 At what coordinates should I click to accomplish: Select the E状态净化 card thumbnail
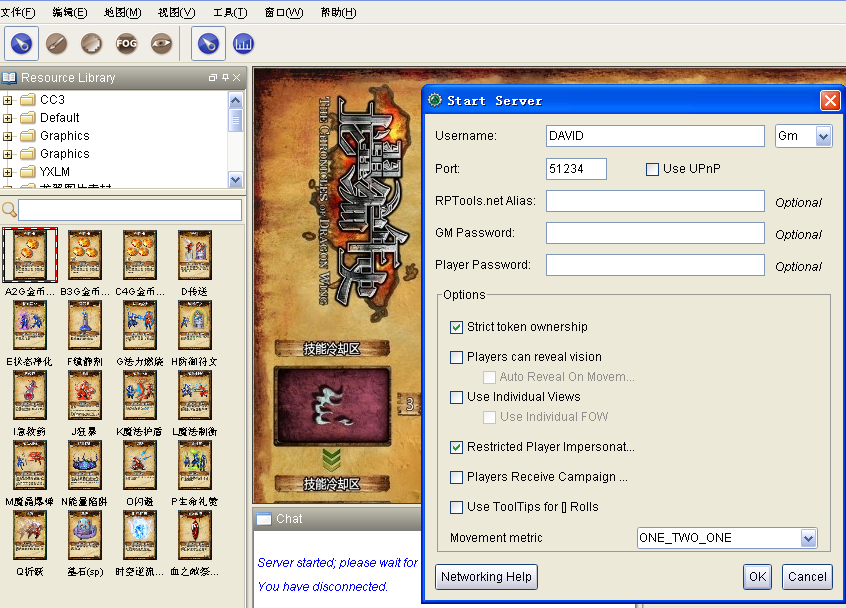pos(30,325)
